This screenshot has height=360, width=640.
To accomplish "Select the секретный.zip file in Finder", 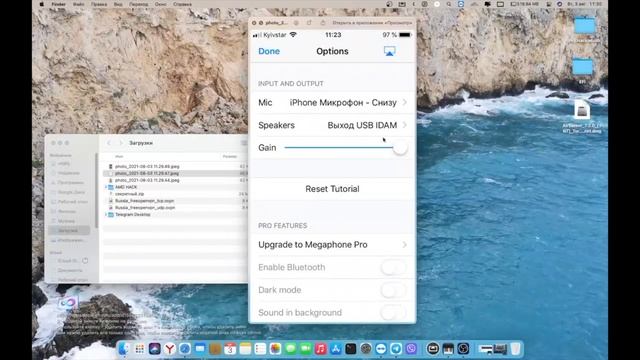I will click(129, 194).
